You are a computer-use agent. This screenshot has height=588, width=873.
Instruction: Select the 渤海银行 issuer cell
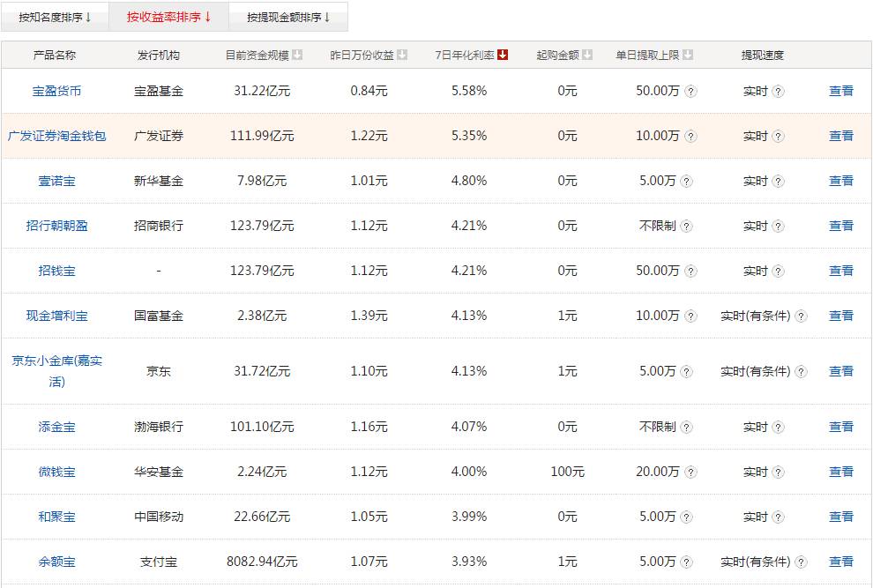click(x=159, y=427)
